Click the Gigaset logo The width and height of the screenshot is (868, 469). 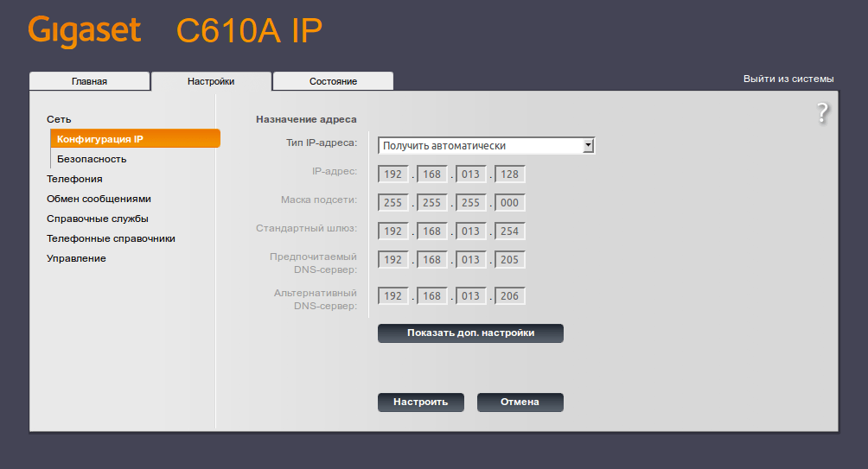coord(84,31)
